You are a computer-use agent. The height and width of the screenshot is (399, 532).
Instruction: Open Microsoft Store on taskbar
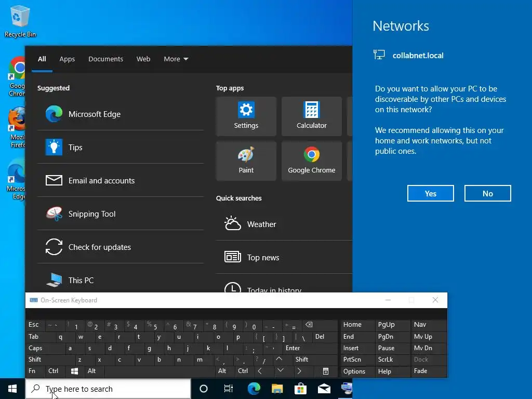300,389
